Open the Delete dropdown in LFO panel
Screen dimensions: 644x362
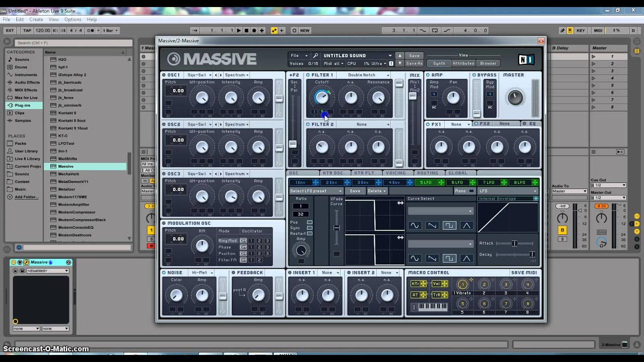coord(377,191)
